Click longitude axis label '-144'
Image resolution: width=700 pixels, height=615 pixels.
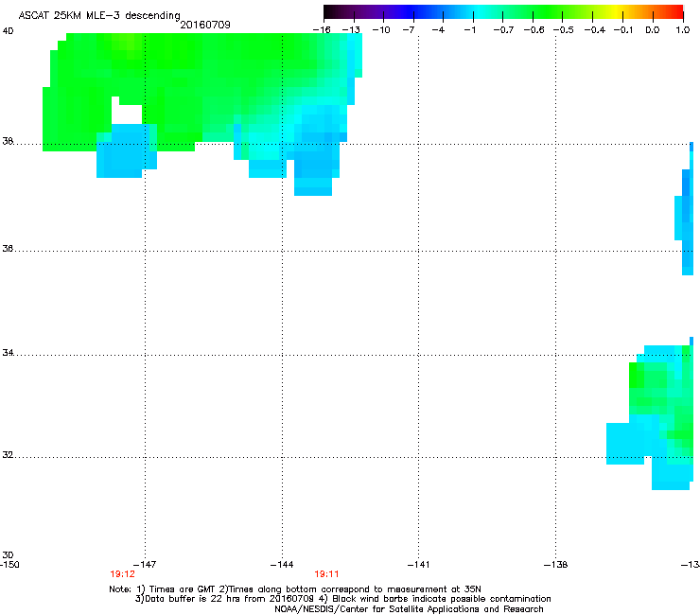click(x=282, y=565)
